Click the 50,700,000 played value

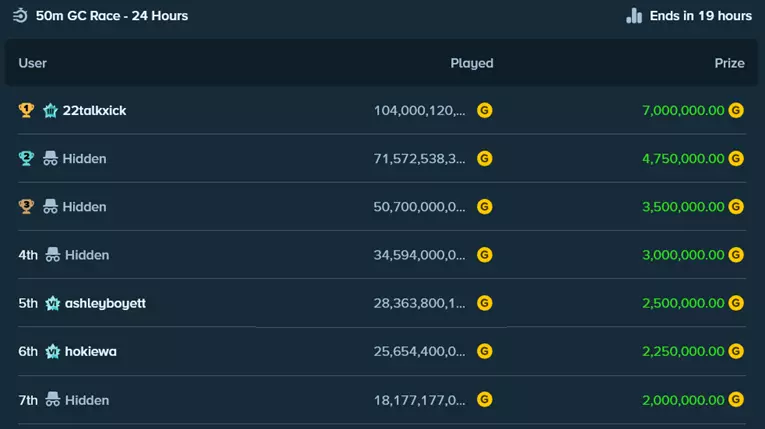click(x=420, y=207)
